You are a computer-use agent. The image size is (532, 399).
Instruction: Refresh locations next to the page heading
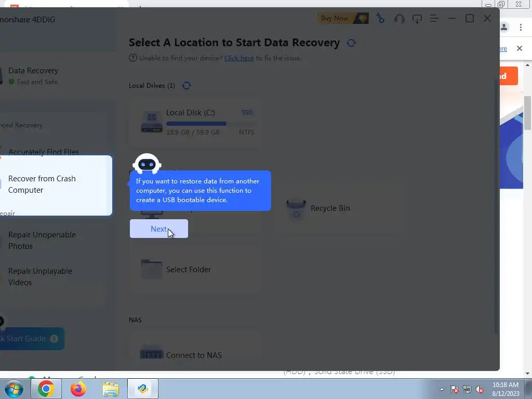[x=351, y=43]
